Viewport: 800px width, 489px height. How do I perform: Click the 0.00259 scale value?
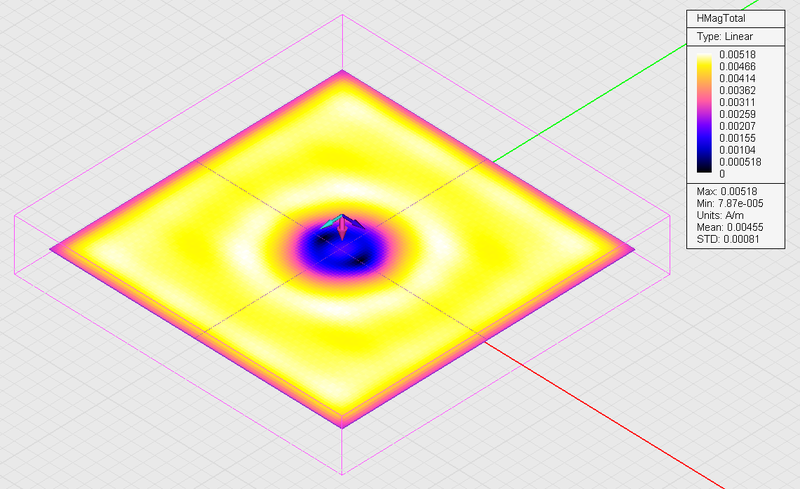(x=737, y=114)
